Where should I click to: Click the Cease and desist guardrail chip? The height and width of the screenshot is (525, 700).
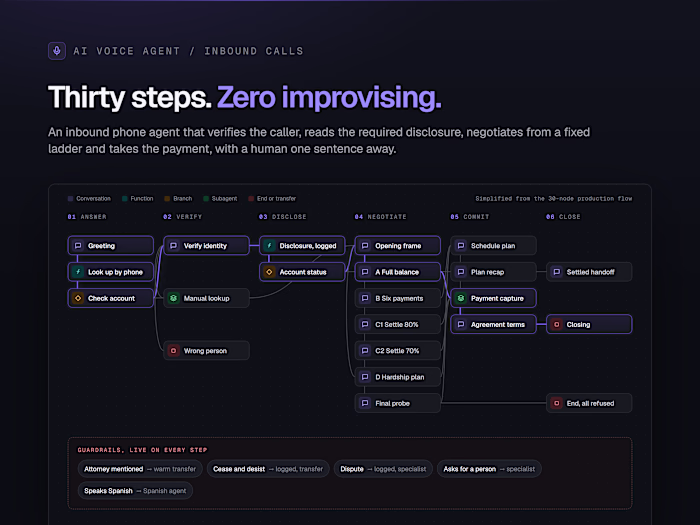(x=268, y=469)
